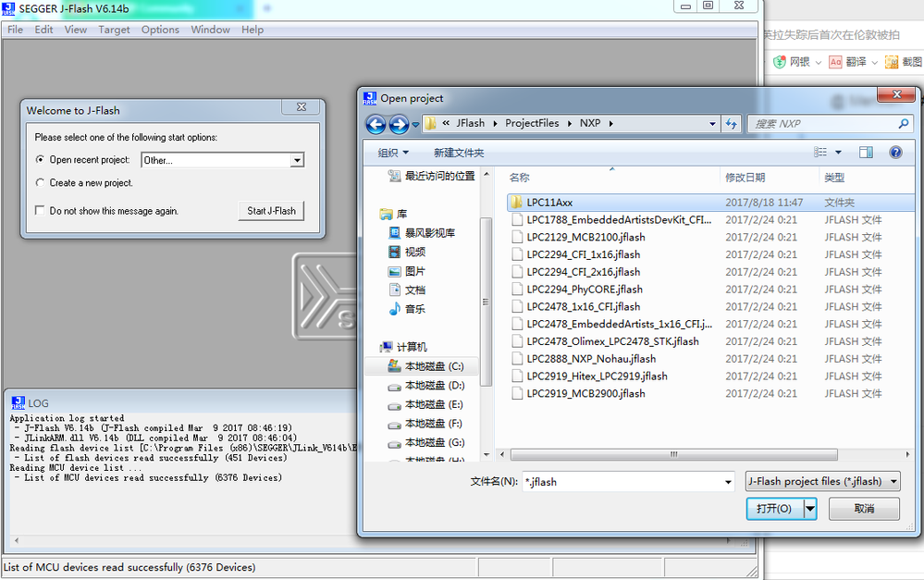The image size is (924, 580).
Task: Expand the 组织 dropdown menu
Action: pyautogui.click(x=393, y=153)
